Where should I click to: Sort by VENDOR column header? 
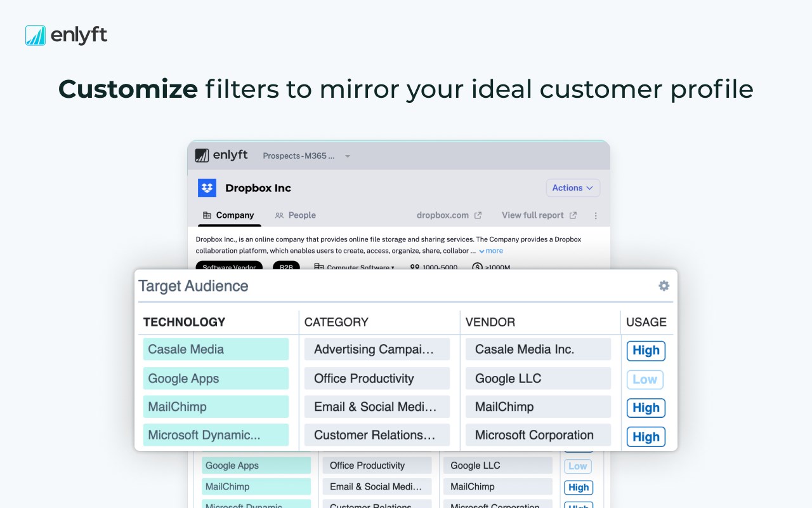[490, 322]
